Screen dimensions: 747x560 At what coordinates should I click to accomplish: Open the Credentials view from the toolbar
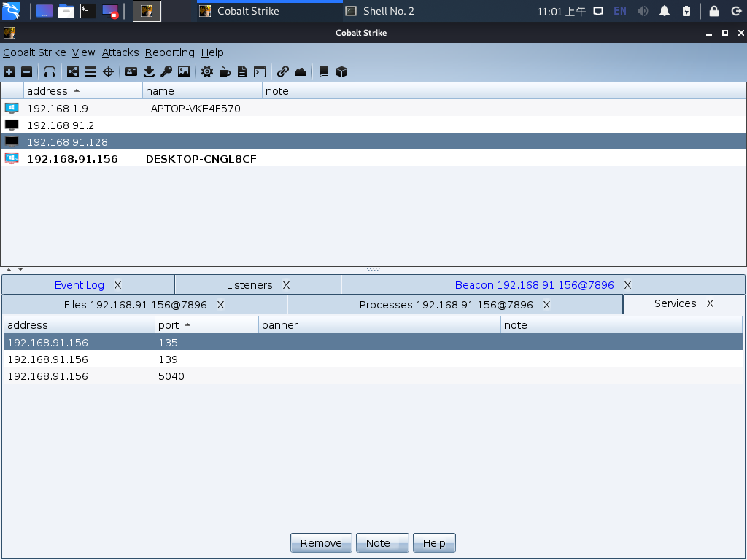click(131, 71)
